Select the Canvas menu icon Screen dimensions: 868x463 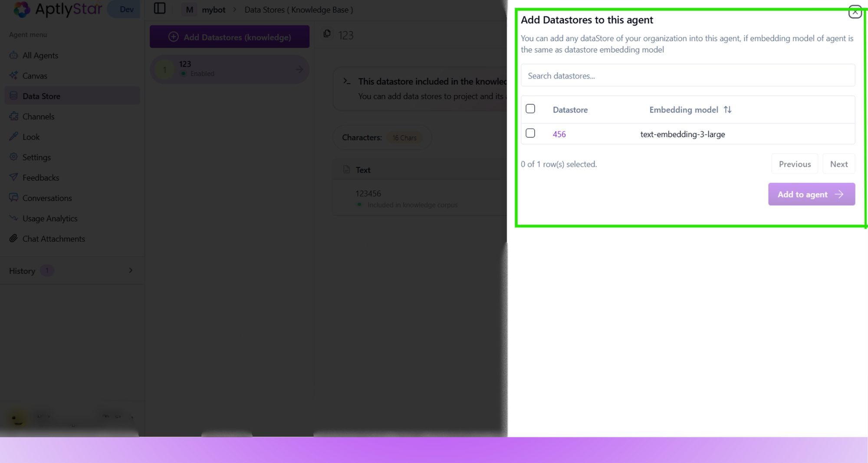[x=13, y=76]
